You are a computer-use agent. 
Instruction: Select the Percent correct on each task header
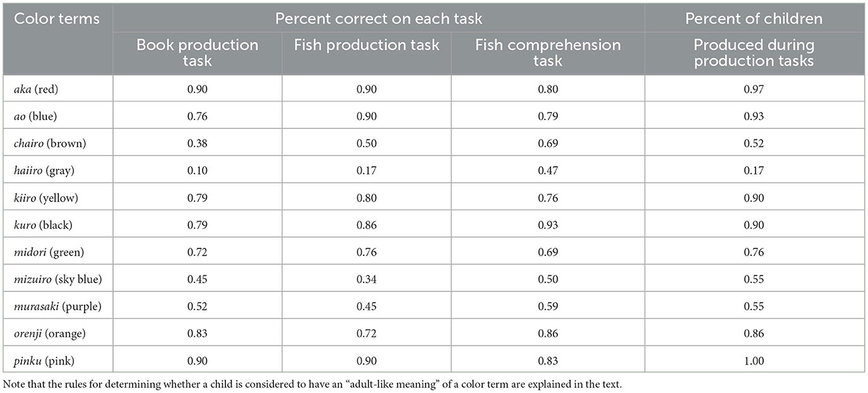click(x=379, y=18)
